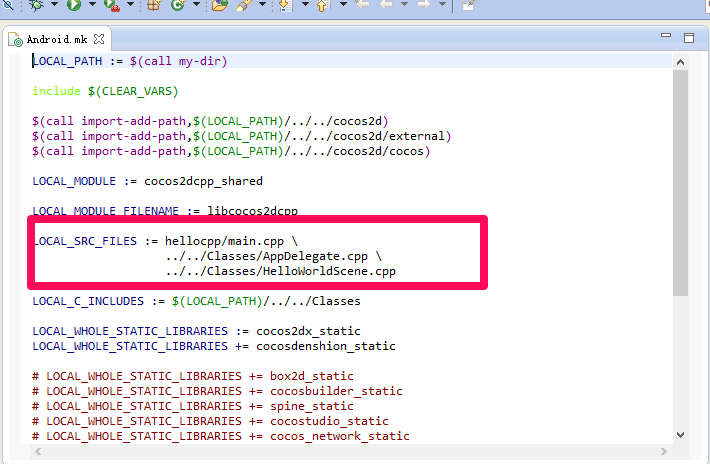Click the Search flashlight icon
Image resolution: width=710 pixels, height=464 pixels.
click(244, 5)
